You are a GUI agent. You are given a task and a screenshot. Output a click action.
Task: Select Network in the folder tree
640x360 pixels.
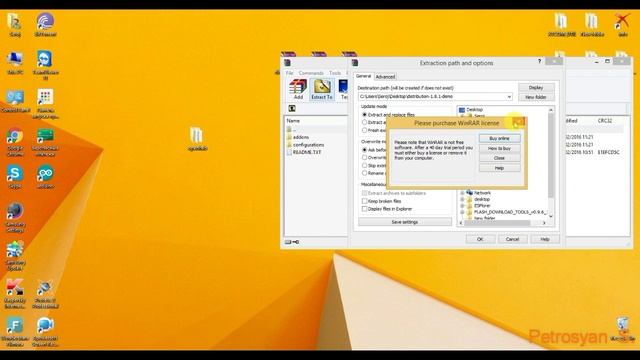point(482,193)
